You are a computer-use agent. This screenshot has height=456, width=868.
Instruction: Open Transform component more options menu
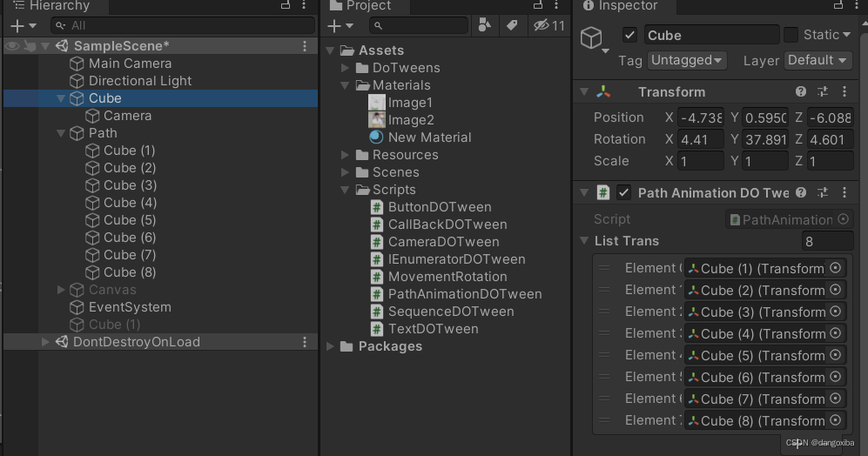(844, 92)
